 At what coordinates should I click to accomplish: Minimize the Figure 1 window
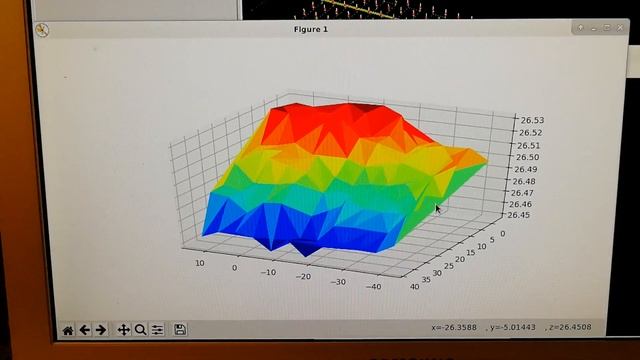click(594, 28)
